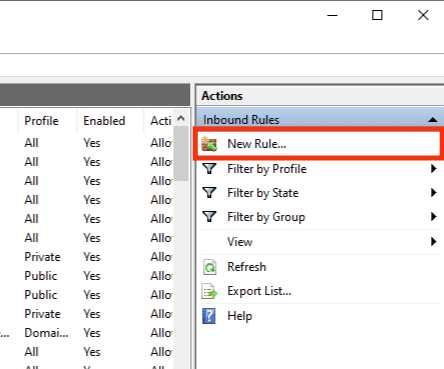This screenshot has width=444, height=369.
Task: Click the New Rule firewall icon
Action: pos(209,144)
